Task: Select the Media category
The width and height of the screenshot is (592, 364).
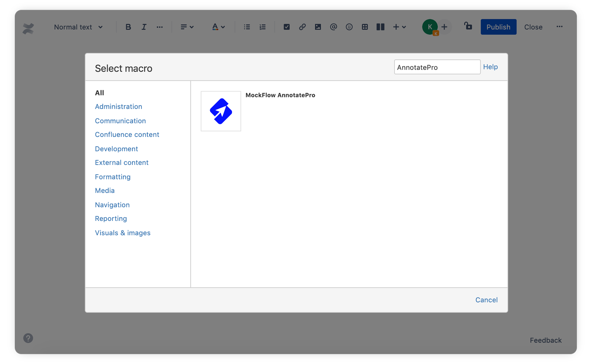Action: (x=105, y=191)
